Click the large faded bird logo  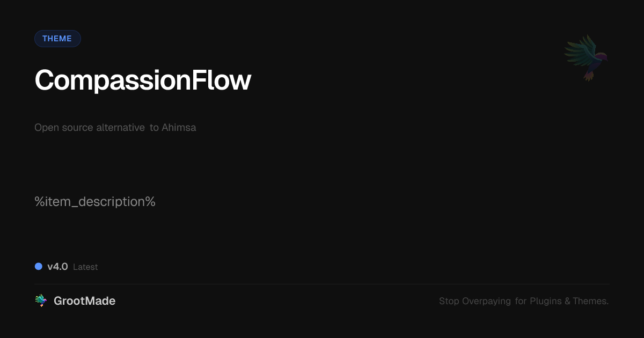pos(587,57)
